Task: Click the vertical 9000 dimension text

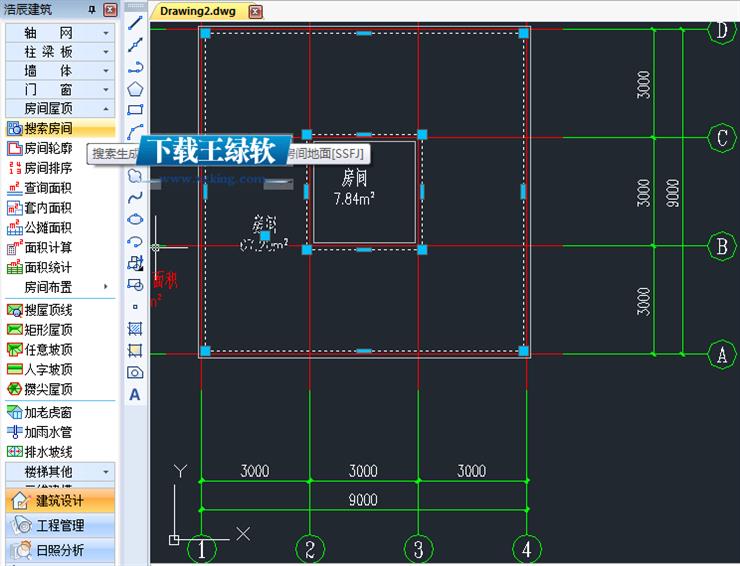Action: [x=673, y=193]
